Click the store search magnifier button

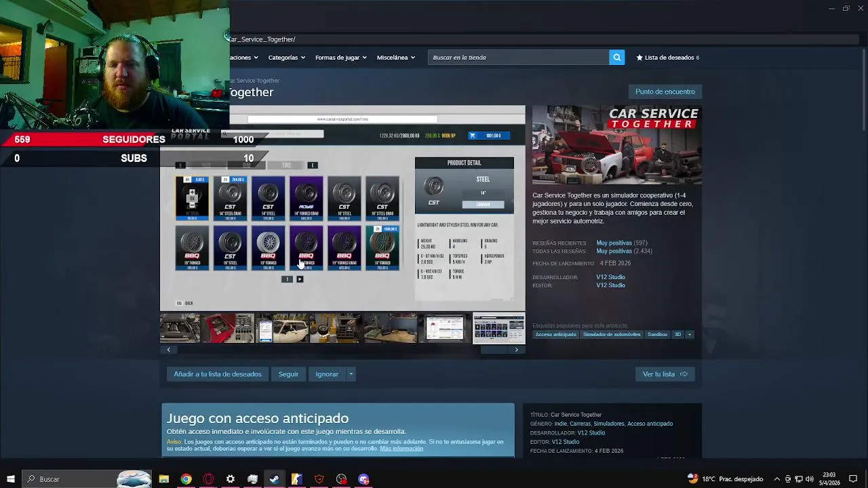616,58
